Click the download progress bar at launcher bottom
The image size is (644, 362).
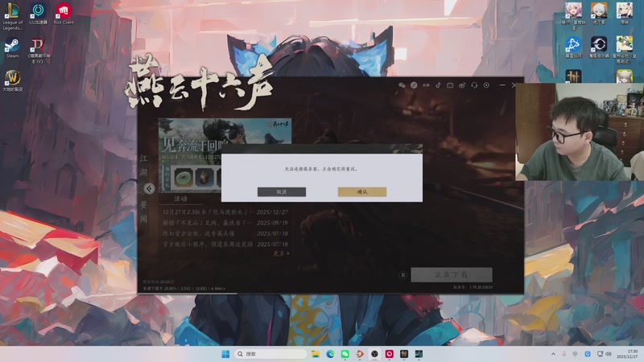click(x=331, y=293)
